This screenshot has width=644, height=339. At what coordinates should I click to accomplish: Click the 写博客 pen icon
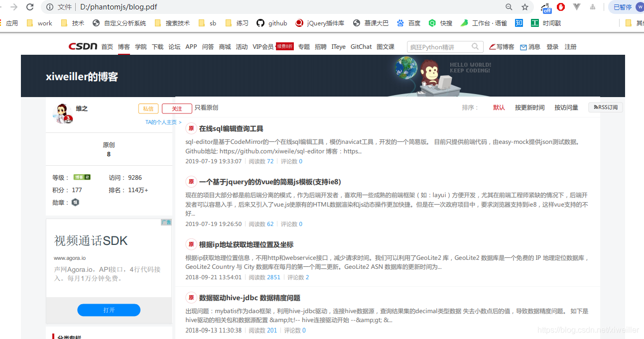point(491,46)
